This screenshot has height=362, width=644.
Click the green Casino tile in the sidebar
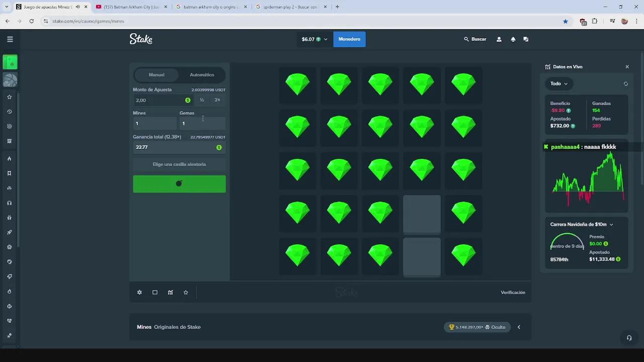coord(10,62)
